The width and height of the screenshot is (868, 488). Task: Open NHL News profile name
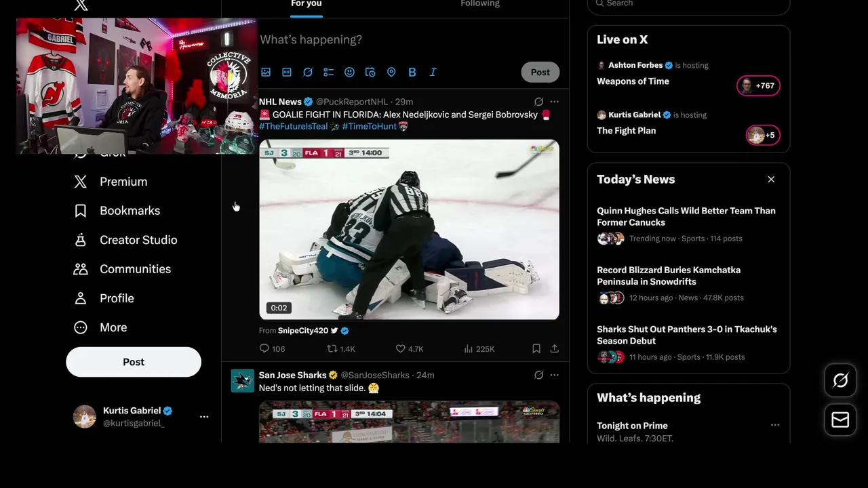[x=280, y=102]
